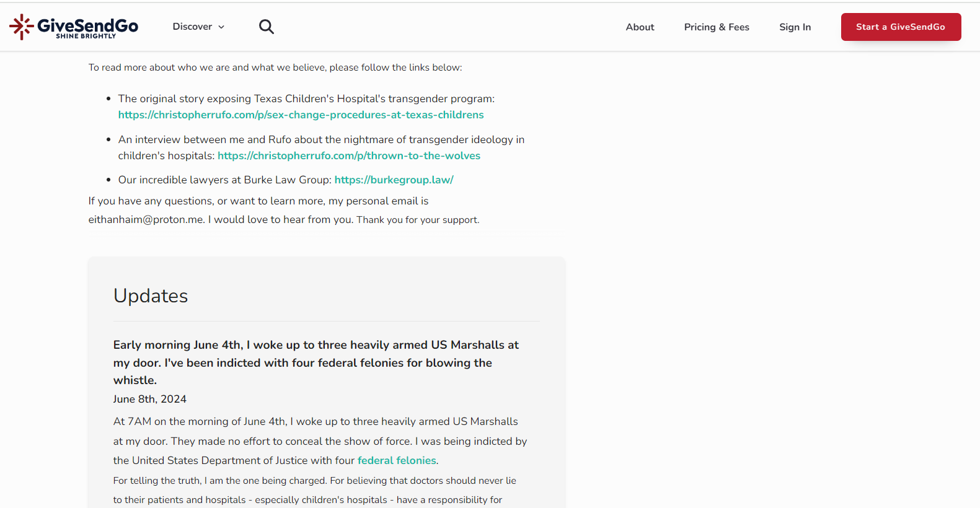The image size is (980, 508).
Task: Open search with the magnifying glass icon
Action: (266, 27)
